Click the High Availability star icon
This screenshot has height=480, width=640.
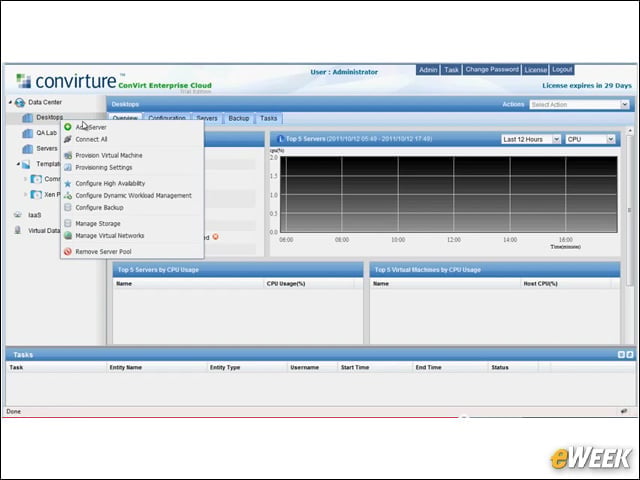[x=68, y=184]
